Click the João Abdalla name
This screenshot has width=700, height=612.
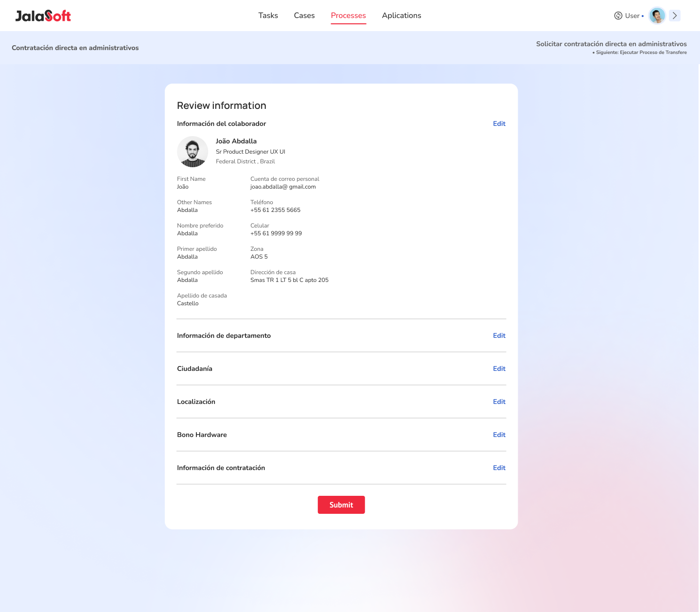pos(236,141)
